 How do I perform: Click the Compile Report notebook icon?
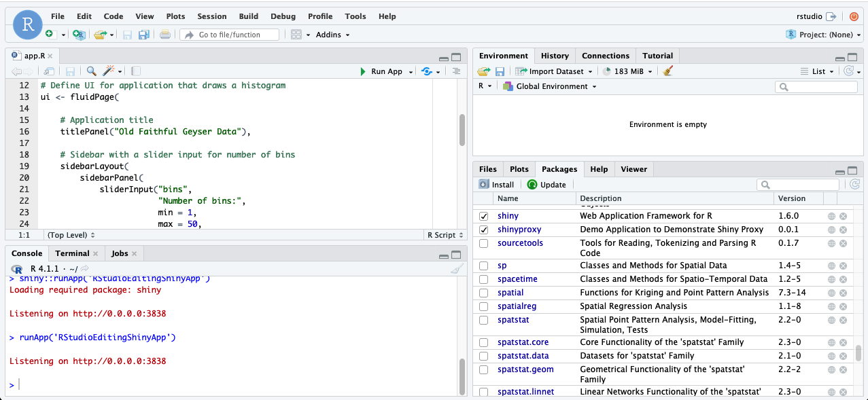point(136,71)
